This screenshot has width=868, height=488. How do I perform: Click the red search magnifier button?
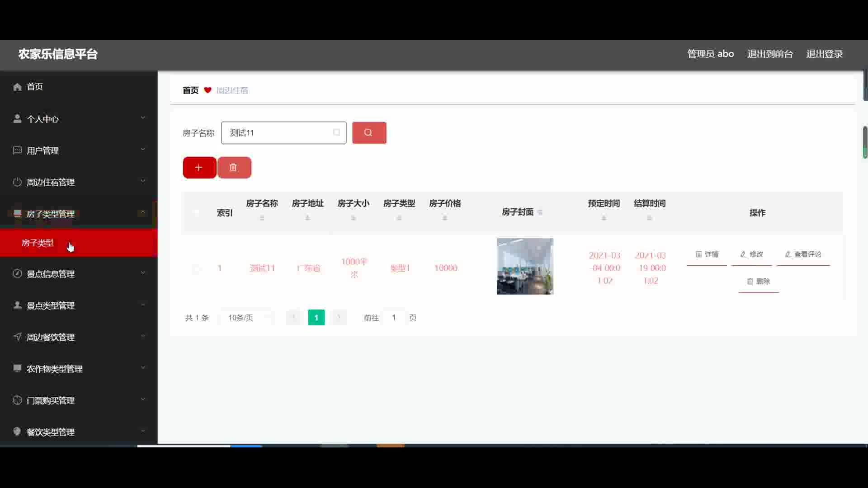tap(369, 133)
